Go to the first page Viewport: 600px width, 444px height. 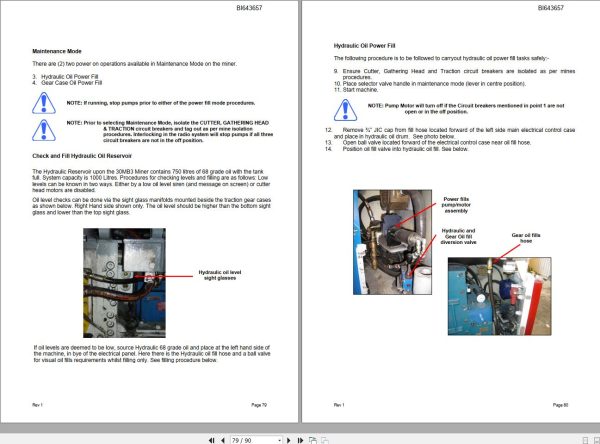211,440
